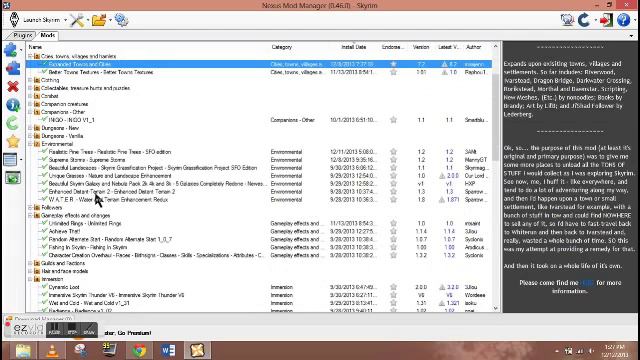Endorse star for Dynamic Loot row
640x360 pixels.
point(393,287)
